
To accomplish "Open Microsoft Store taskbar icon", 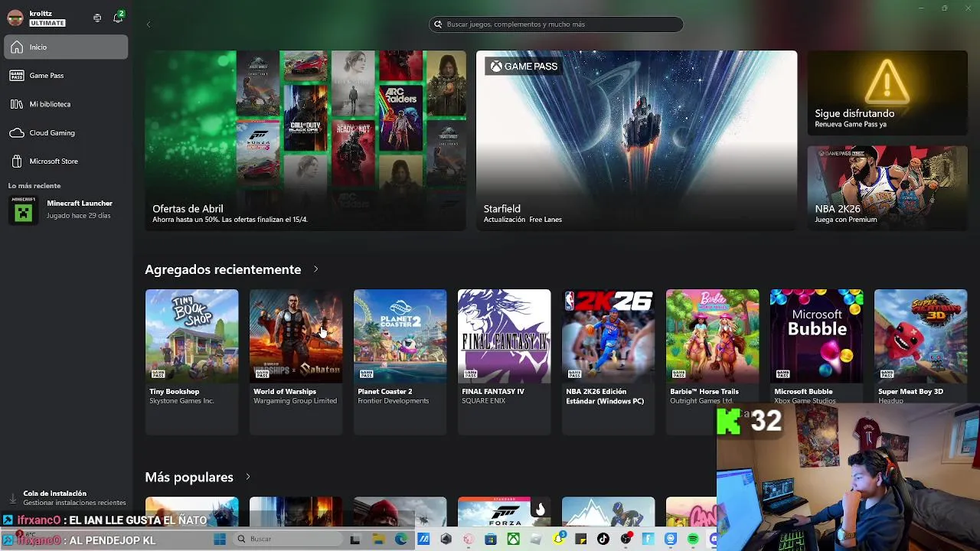I will (491, 539).
